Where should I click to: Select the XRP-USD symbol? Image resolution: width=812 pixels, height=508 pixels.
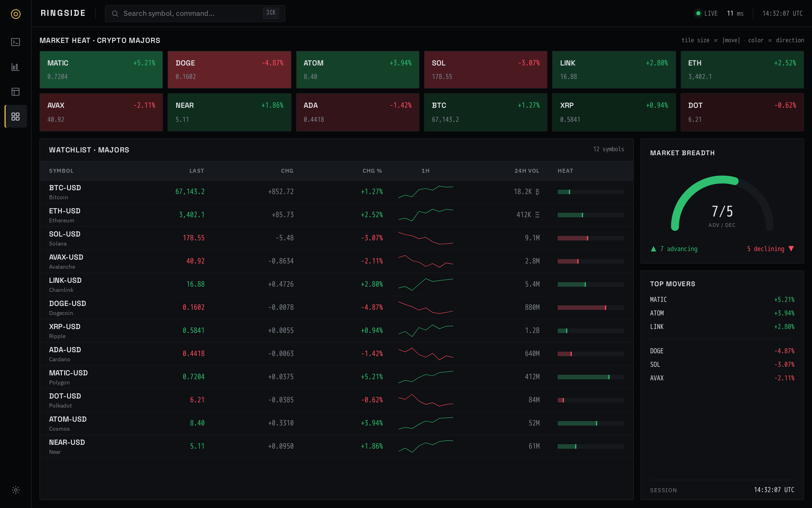click(65, 327)
